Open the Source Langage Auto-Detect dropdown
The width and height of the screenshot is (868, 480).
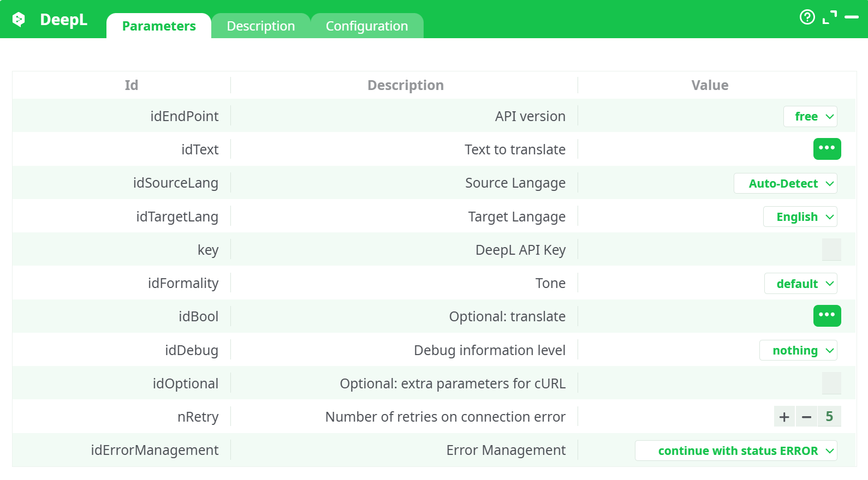point(785,184)
